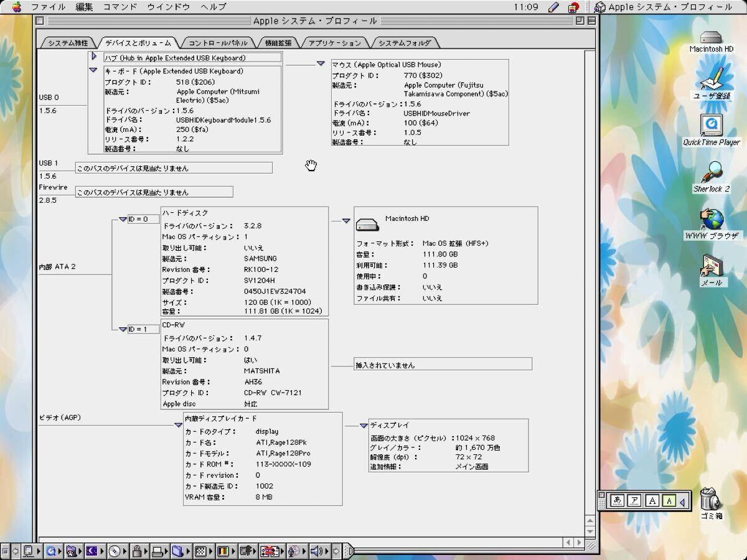This screenshot has width=747, height=560.
Task: Switch to the システム特性 tab
Action: tap(68, 43)
